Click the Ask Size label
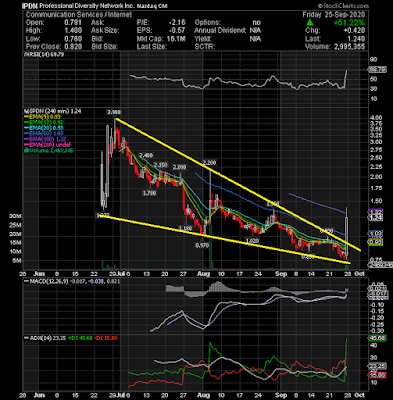393x400 pixels. (104, 31)
